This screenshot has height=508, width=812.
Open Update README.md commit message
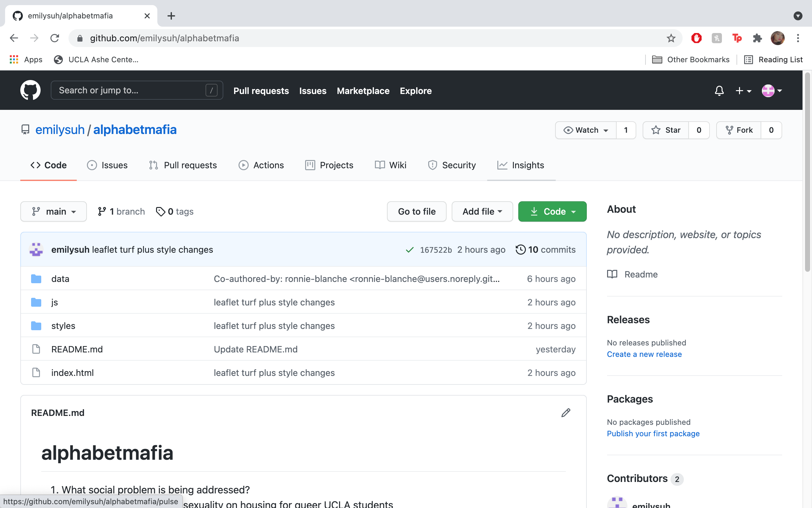point(256,349)
